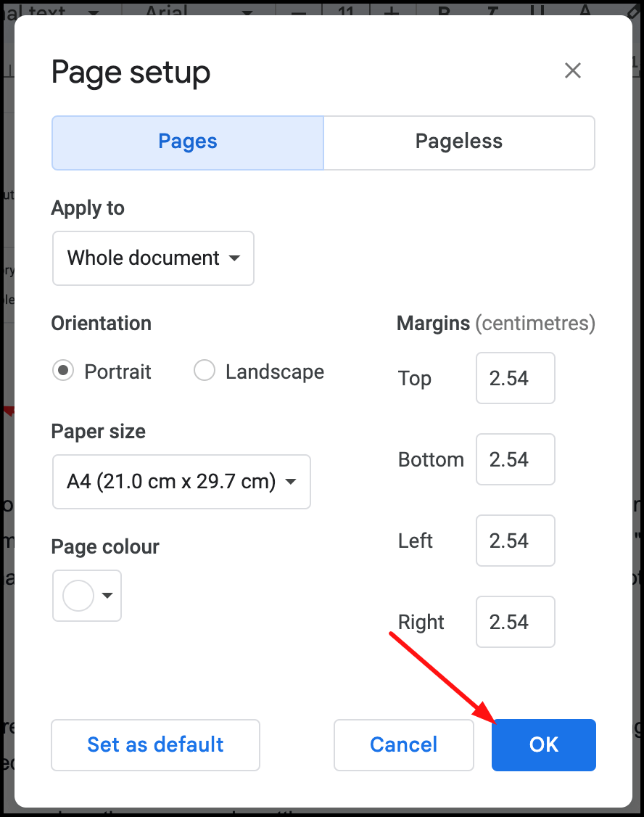The height and width of the screenshot is (817, 644).
Task: Click the Cancel button
Action: point(403,744)
